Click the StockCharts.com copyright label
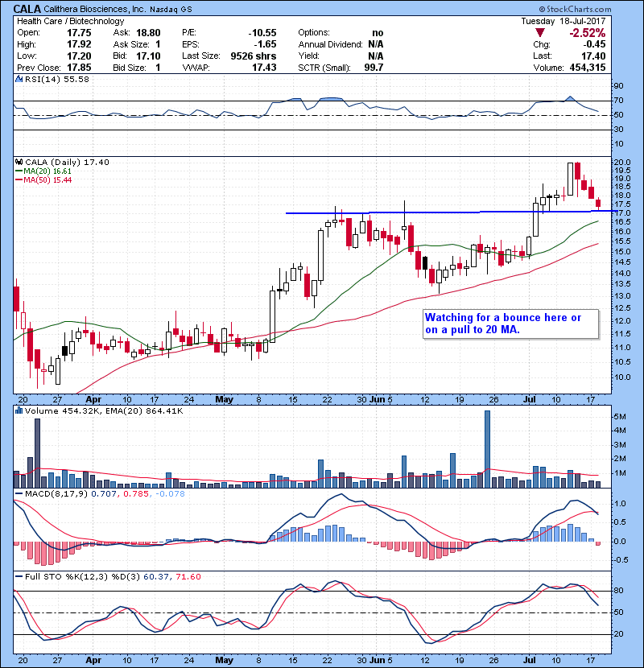 [x=575, y=9]
